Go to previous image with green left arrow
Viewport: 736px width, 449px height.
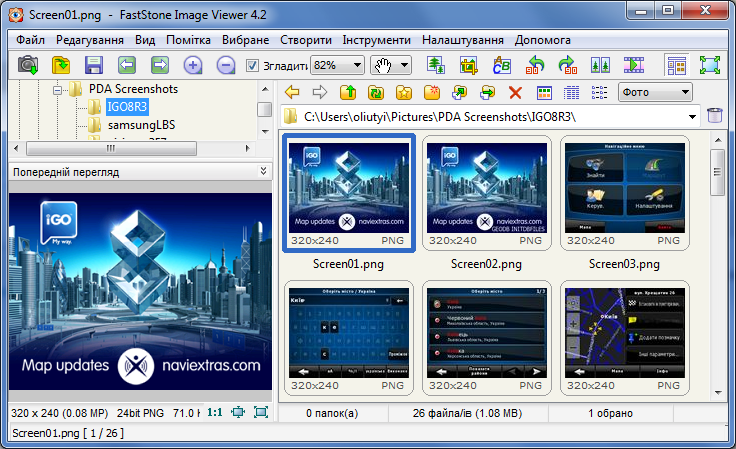tap(127, 65)
